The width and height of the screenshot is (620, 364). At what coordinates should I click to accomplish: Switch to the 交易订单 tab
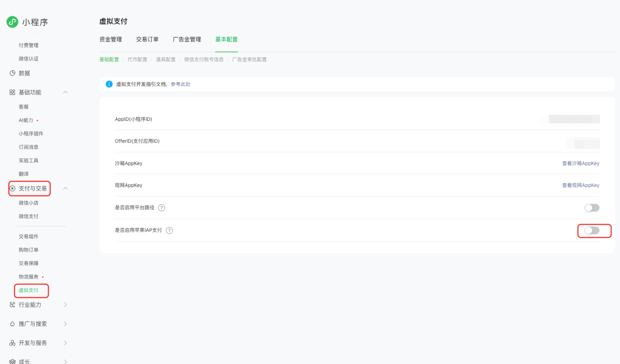147,40
